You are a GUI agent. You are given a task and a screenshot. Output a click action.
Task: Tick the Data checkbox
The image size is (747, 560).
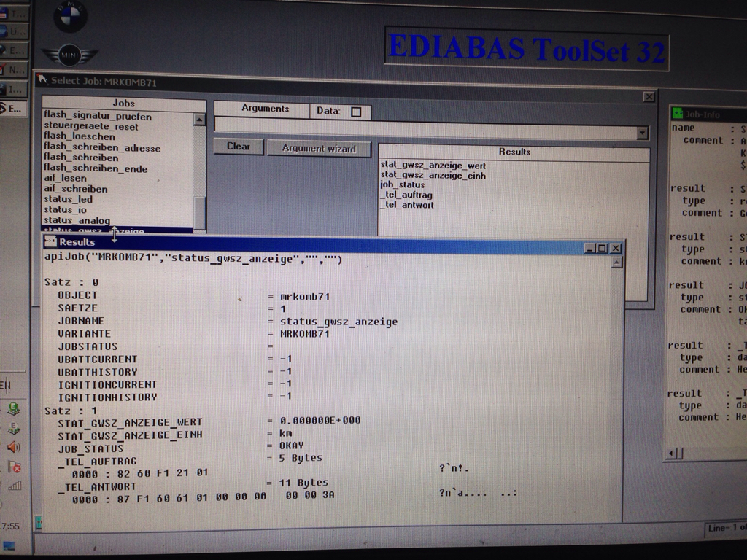(356, 112)
